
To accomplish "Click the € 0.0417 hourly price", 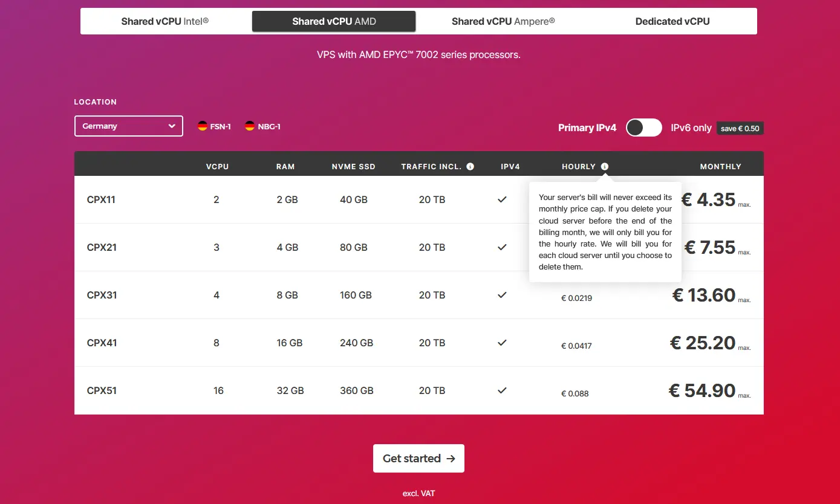I will click(x=577, y=346).
